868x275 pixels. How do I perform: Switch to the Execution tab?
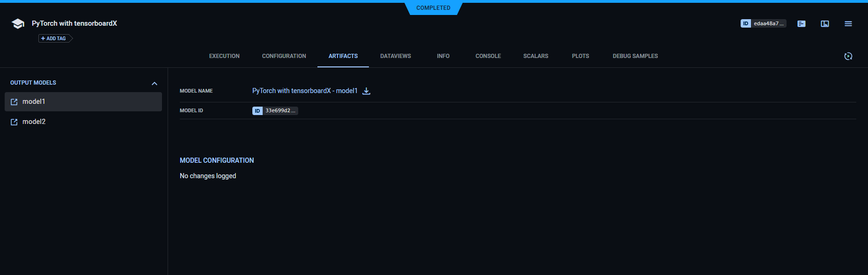(224, 56)
